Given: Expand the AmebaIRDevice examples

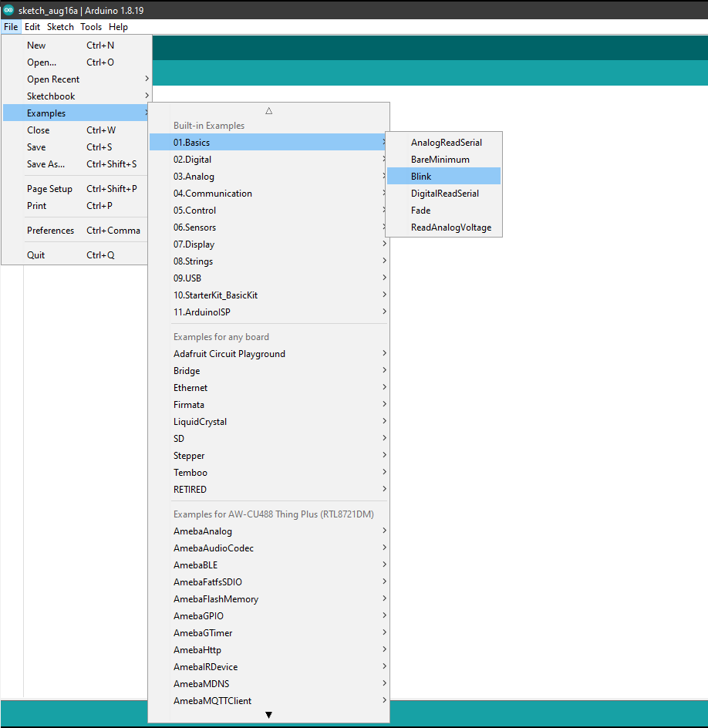Looking at the screenshot, I should click(269, 667).
